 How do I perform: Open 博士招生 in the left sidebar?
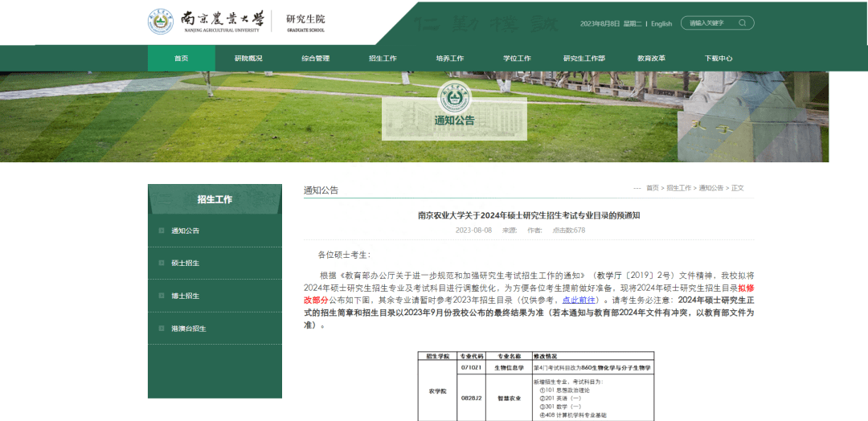pos(185,296)
